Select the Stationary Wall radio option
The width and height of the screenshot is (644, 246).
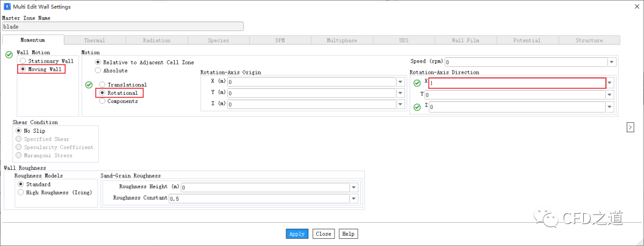22,61
